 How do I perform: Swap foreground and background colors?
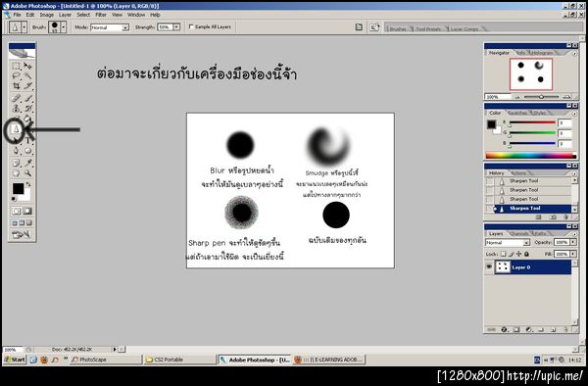click(28, 184)
